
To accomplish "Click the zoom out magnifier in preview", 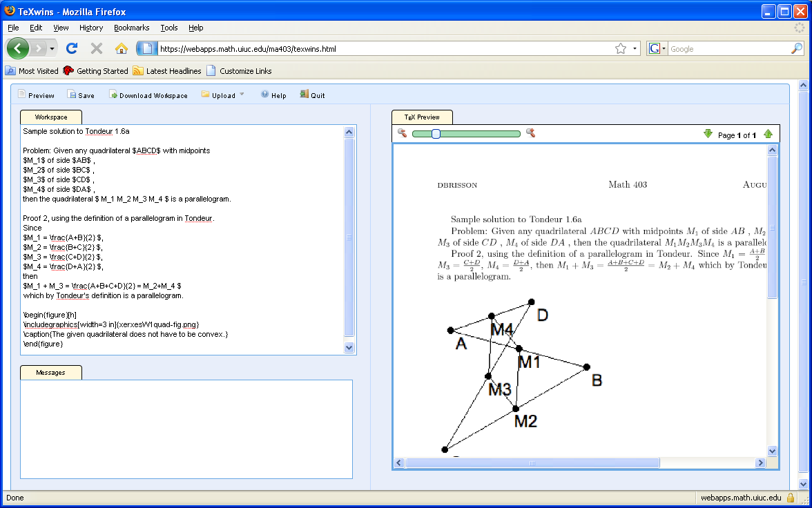I will (402, 133).
